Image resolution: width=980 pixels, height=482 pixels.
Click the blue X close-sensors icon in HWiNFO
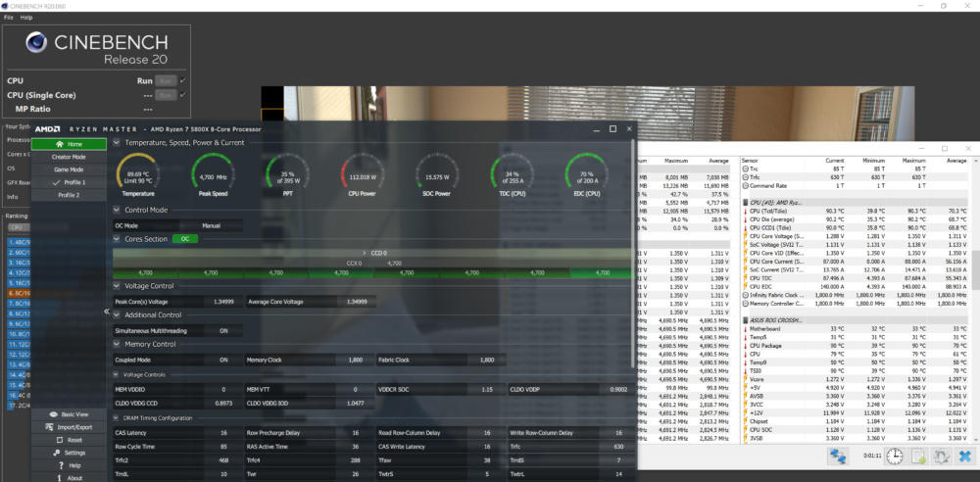(x=964, y=457)
